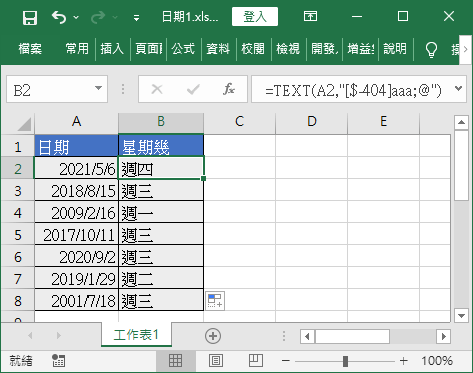This screenshot has height=373, width=473.
Task: Switch to Page Break Preview icon
Action: click(x=256, y=360)
